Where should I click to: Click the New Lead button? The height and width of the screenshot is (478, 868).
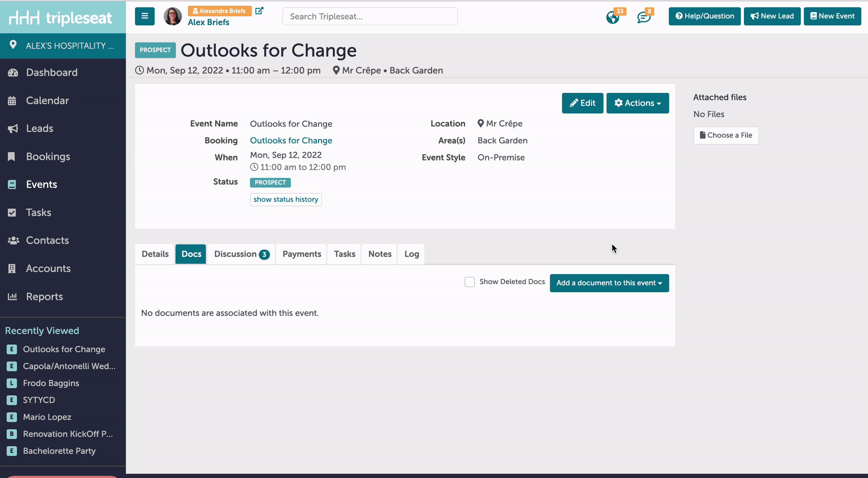pos(772,16)
